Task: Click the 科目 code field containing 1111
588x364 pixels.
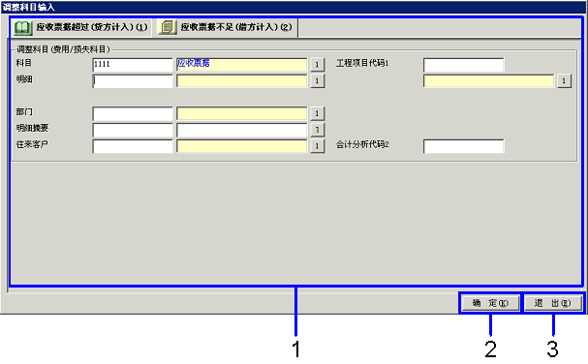Action: pos(133,65)
